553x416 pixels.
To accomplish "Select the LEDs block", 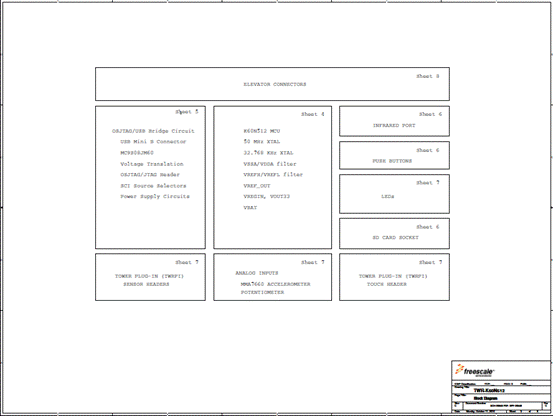I will 394,194.
